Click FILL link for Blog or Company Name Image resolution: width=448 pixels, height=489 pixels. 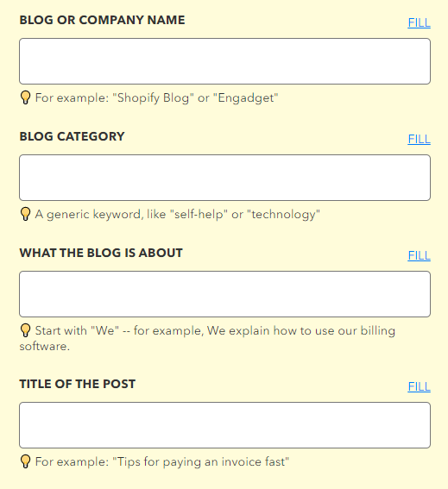419,22
